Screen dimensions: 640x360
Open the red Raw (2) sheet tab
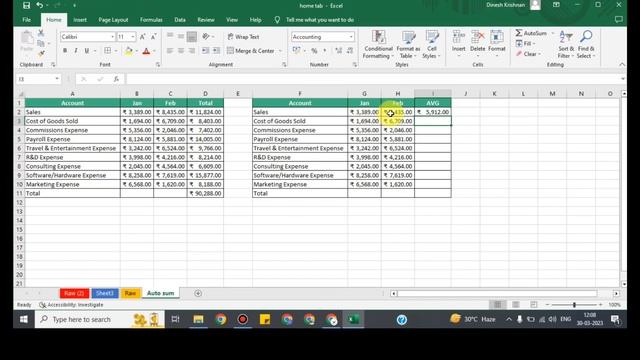point(74,293)
